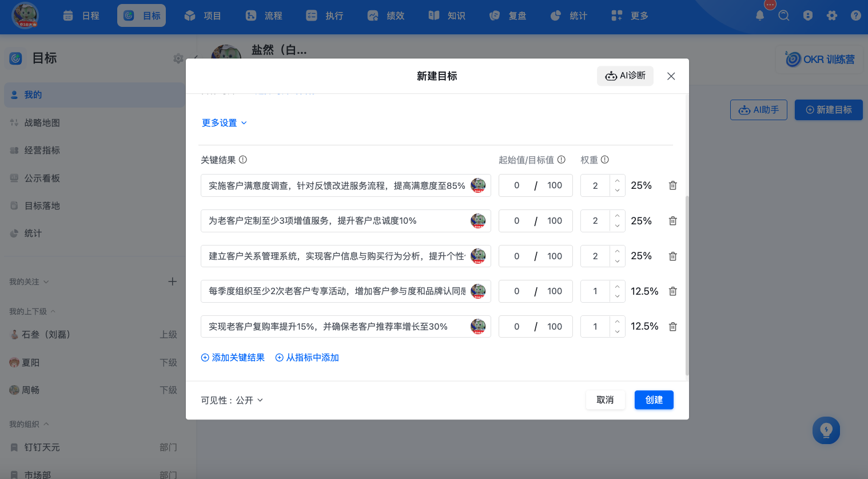Increase weight of the 专享活动 key result

[618, 286]
